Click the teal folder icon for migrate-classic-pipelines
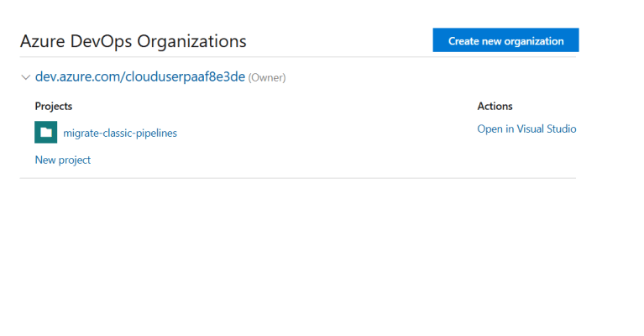 [x=45, y=133]
